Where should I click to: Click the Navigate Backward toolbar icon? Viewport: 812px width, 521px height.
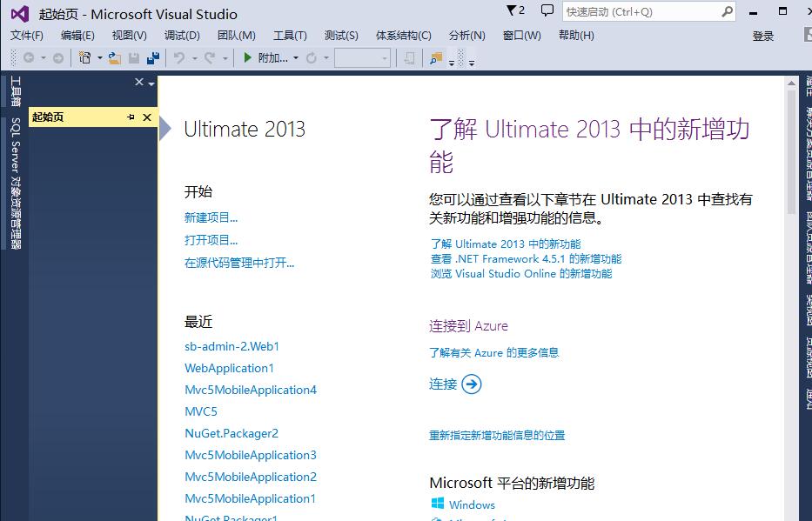pos(29,58)
